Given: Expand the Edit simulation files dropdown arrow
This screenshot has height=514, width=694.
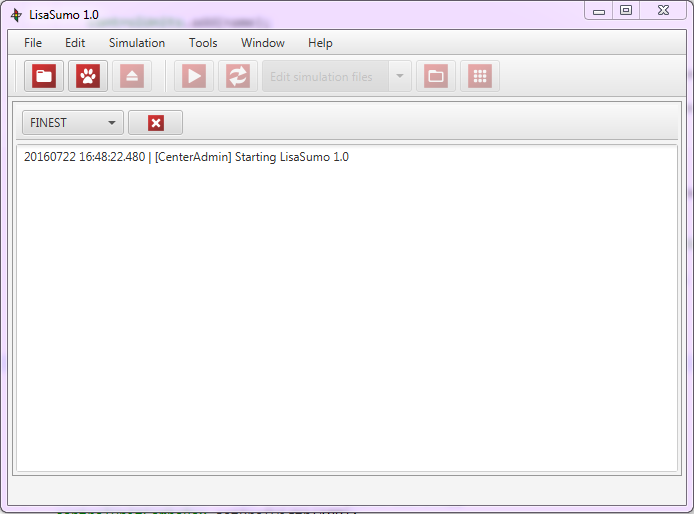Looking at the screenshot, I should [x=400, y=76].
